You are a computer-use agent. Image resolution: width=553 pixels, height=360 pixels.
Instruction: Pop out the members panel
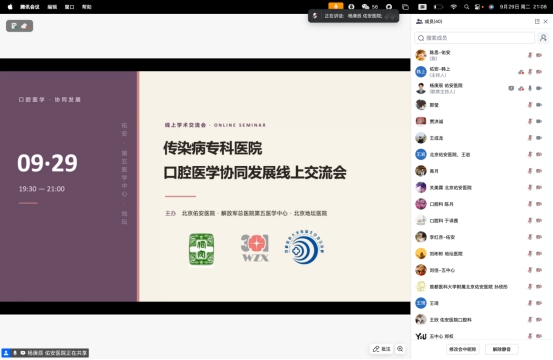[x=537, y=22]
